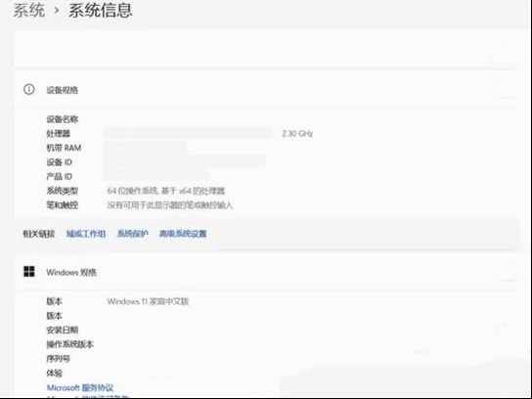This screenshot has width=532, height=399.
Task: Expand the Windows 规格 section header
Action: tap(265, 272)
